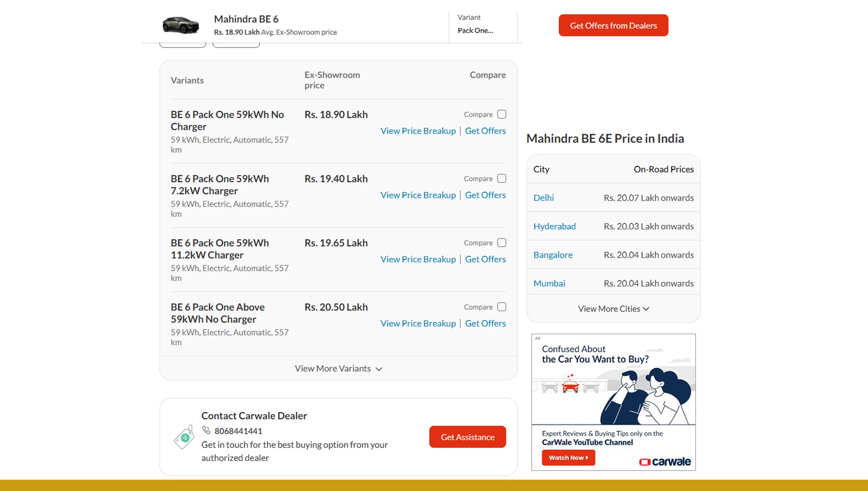Tick Compare on Pack One Above 59kWh variant
Viewport: 868px width, 491px height.
pyautogui.click(x=502, y=307)
